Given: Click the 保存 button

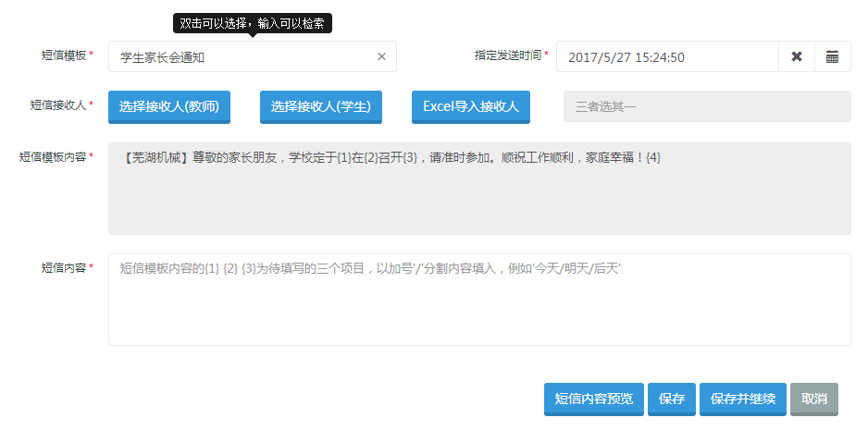Looking at the screenshot, I should [x=671, y=399].
